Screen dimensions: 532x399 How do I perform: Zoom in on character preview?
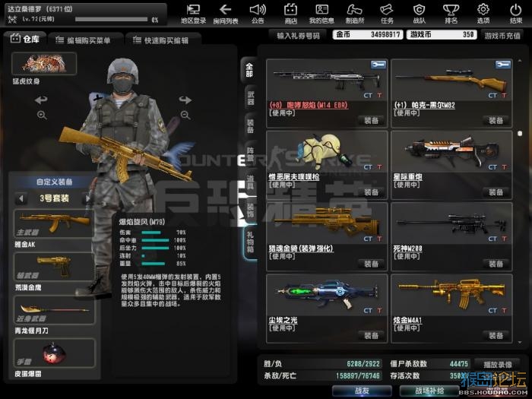tap(42, 115)
